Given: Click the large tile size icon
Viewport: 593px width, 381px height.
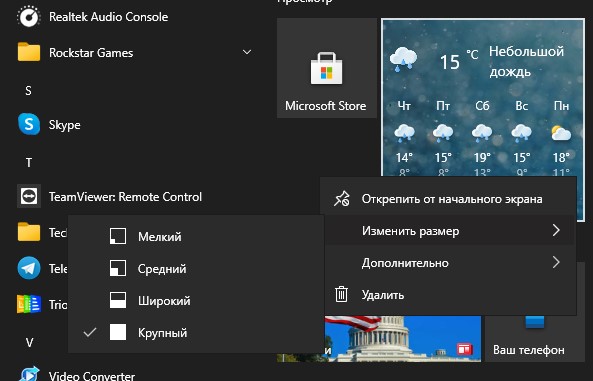Looking at the screenshot, I should click(118, 332).
